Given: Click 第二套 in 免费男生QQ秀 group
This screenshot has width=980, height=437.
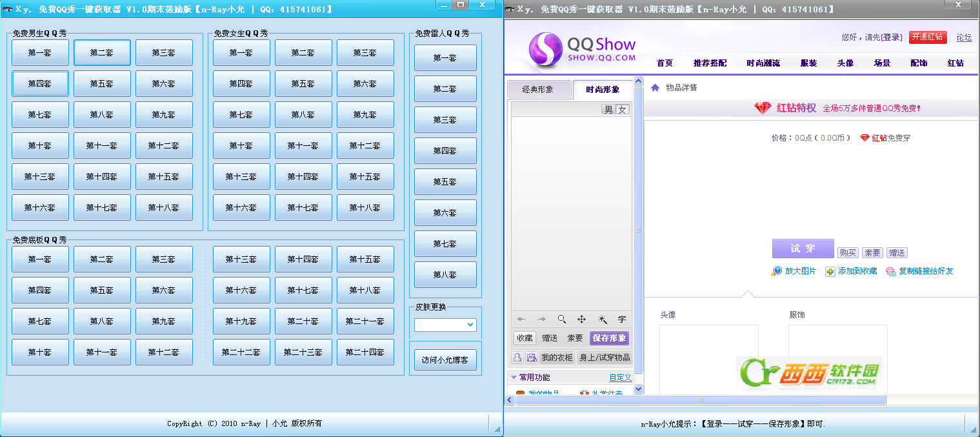Looking at the screenshot, I should (102, 52).
